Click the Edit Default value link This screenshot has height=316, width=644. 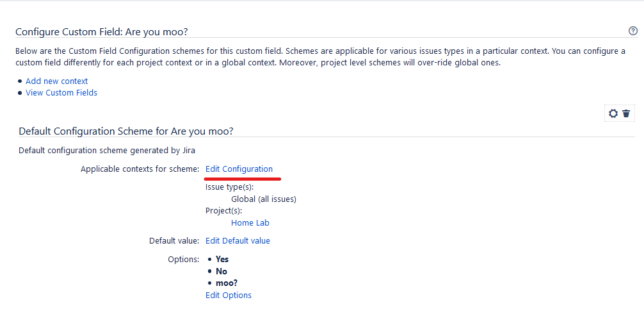(237, 240)
